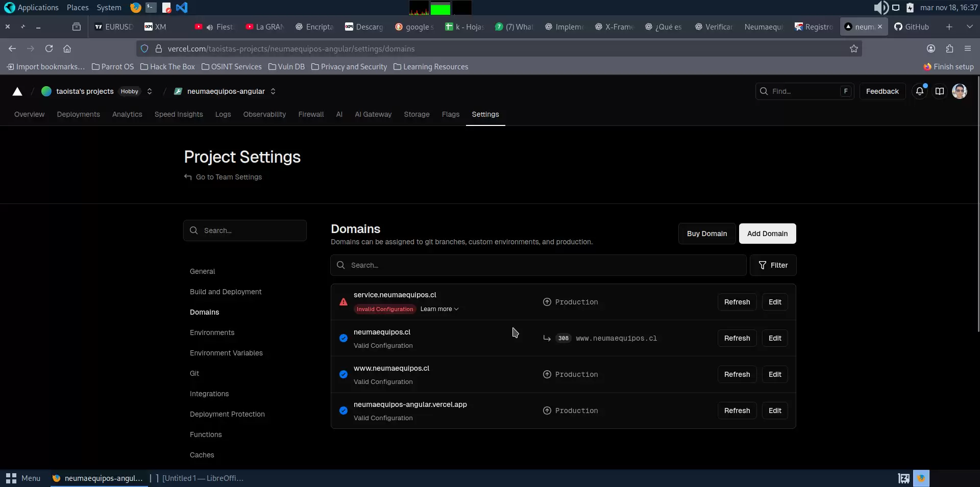Open the notifications bell
This screenshot has width=980, height=487.
[x=919, y=91]
